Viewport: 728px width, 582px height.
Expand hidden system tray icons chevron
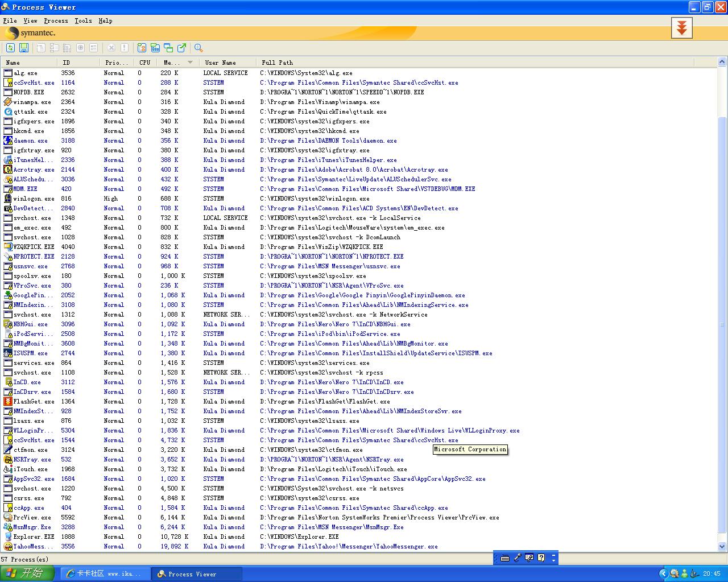[663, 573]
